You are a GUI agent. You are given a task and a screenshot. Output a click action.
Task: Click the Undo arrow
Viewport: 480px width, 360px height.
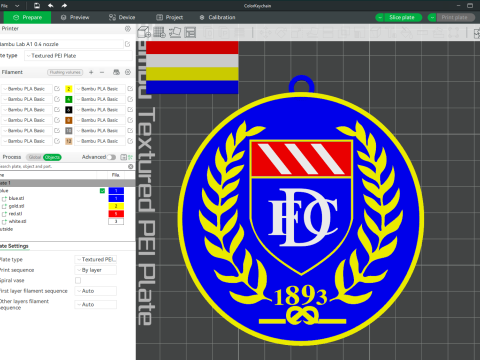50,6
